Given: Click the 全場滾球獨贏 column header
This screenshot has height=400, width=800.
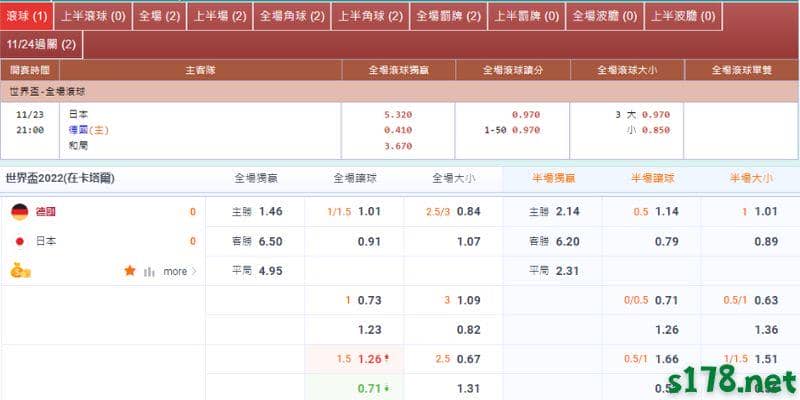Looking at the screenshot, I should pyautogui.click(x=398, y=70).
